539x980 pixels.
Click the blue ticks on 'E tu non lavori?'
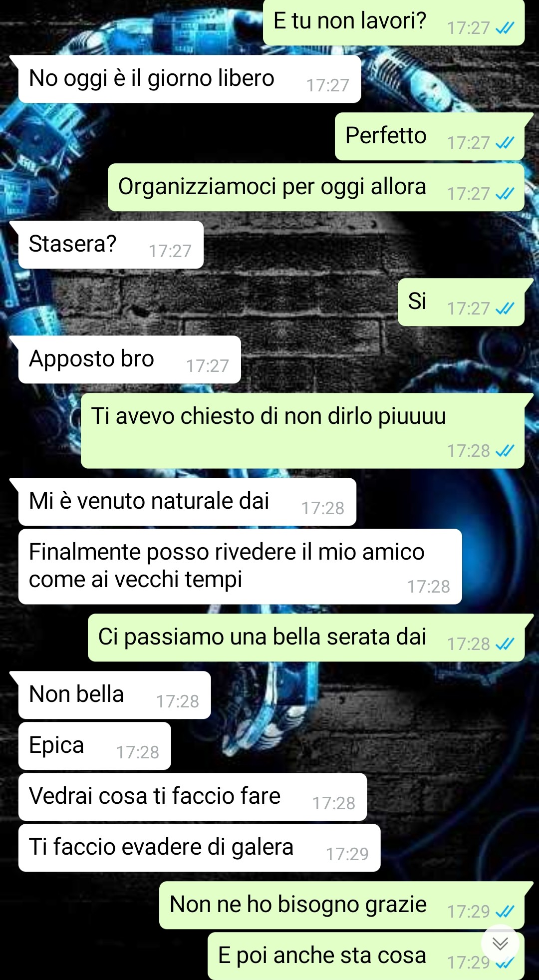pos(505,28)
